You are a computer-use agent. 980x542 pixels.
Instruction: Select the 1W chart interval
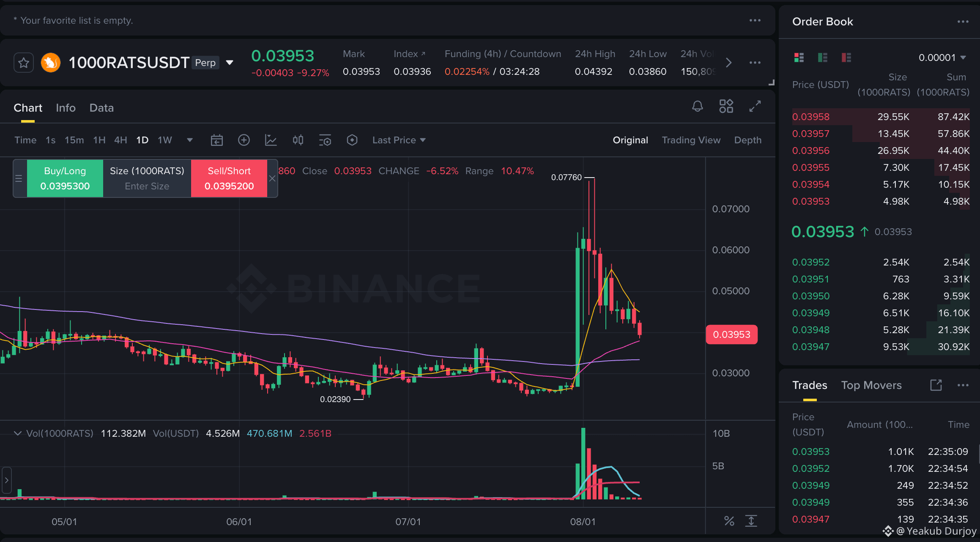165,140
